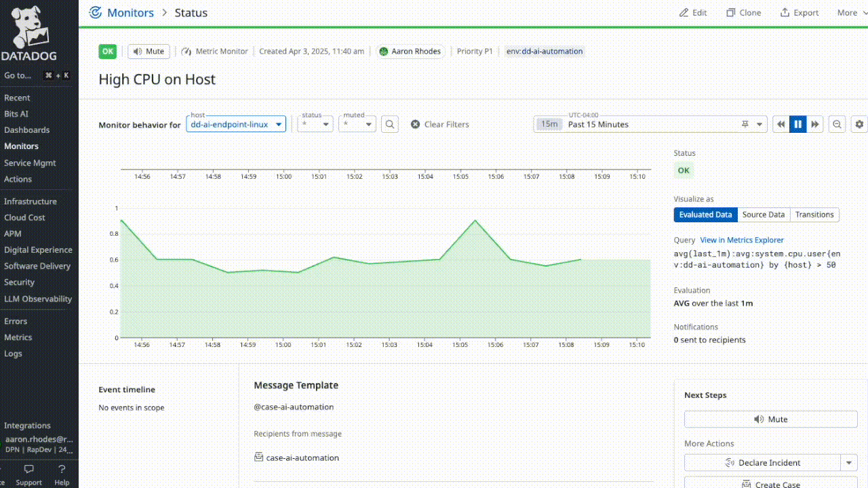This screenshot has width=868, height=488.
Task: Open Metrics in the sidebar
Action: [18, 338]
